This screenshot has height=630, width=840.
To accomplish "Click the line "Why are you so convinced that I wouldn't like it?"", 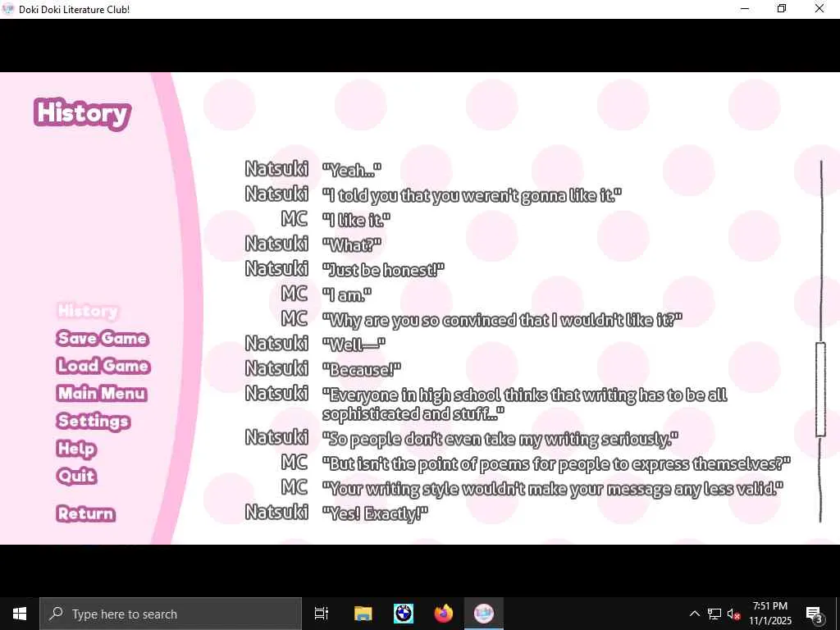I will coord(502,320).
